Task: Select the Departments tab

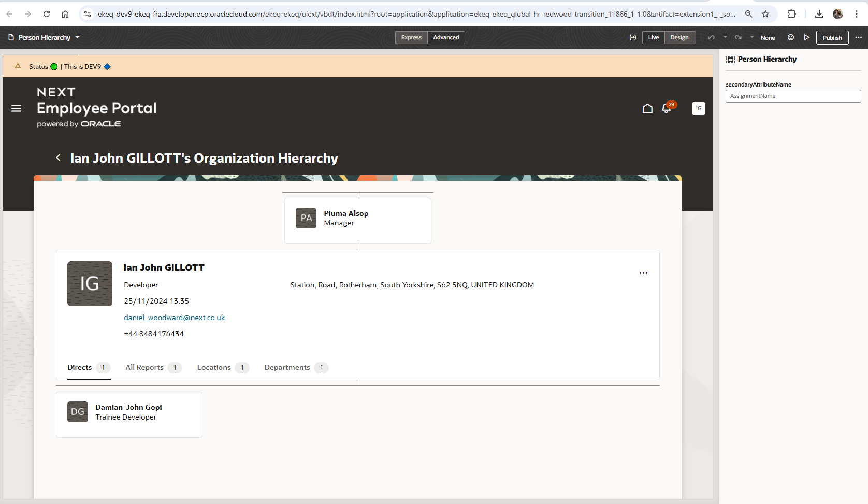Action: coord(296,367)
